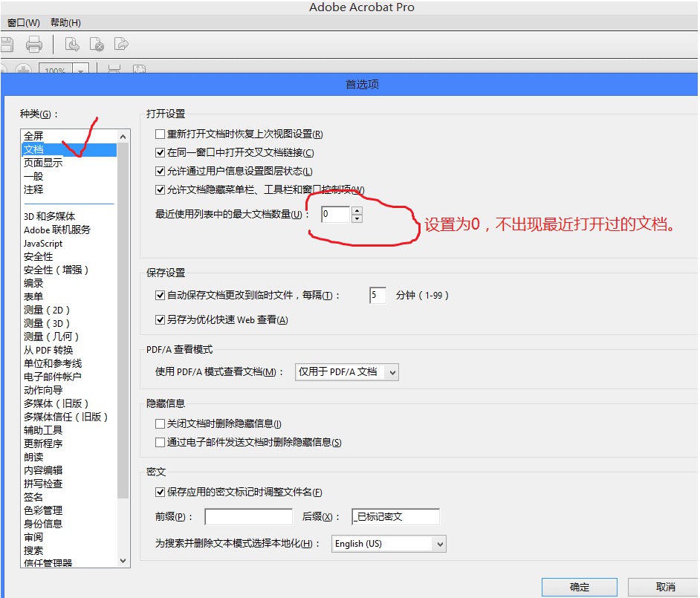Select 文档 in category list

(x=69, y=149)
